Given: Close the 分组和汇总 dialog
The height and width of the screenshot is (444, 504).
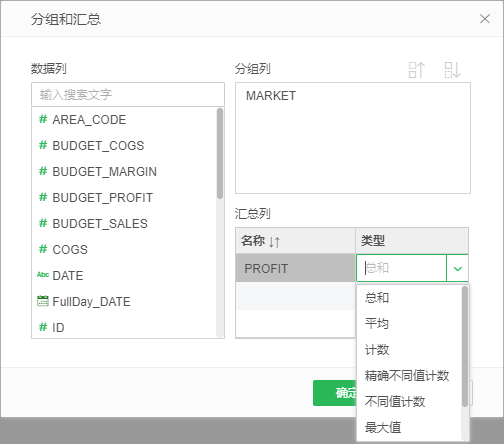Looking at the screenshot, I should (x=485, y=19).
